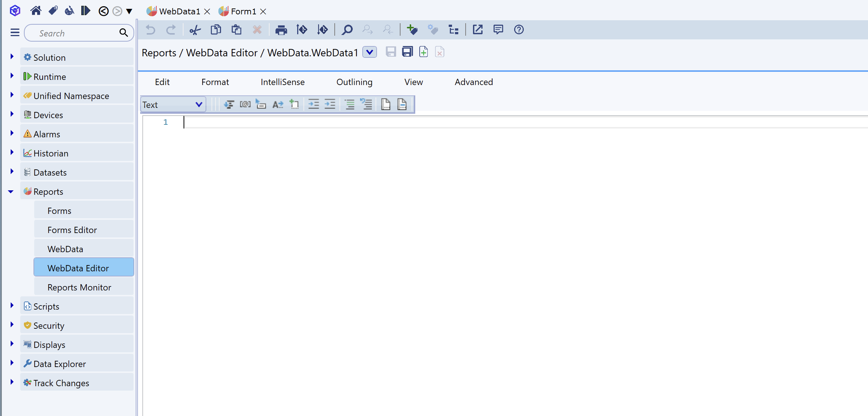Screen dimensions: 868x416
Task: Click the Help question mark icon
Action: point(519,30)
